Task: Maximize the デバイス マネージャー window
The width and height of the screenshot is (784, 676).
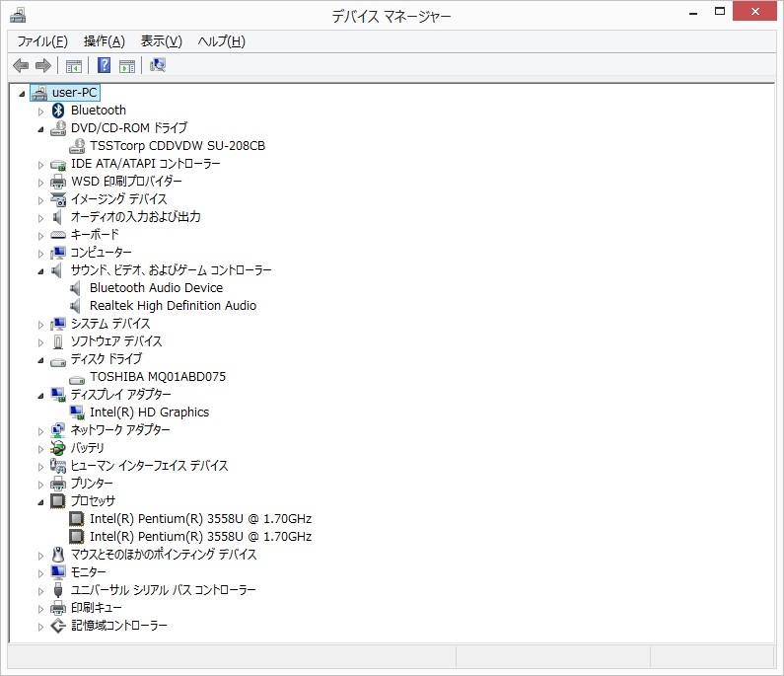Action: point(720,11)
